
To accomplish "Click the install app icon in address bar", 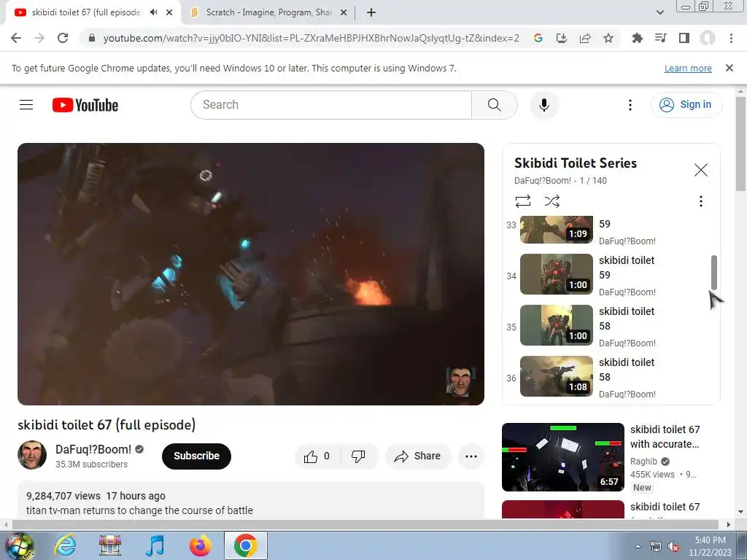I will [561, 38].
